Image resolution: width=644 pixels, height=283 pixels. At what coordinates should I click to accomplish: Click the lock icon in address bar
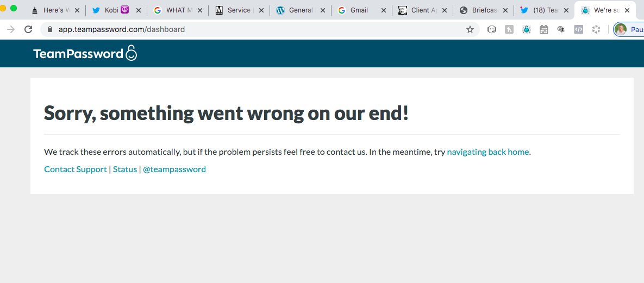(x=50, y=29)
